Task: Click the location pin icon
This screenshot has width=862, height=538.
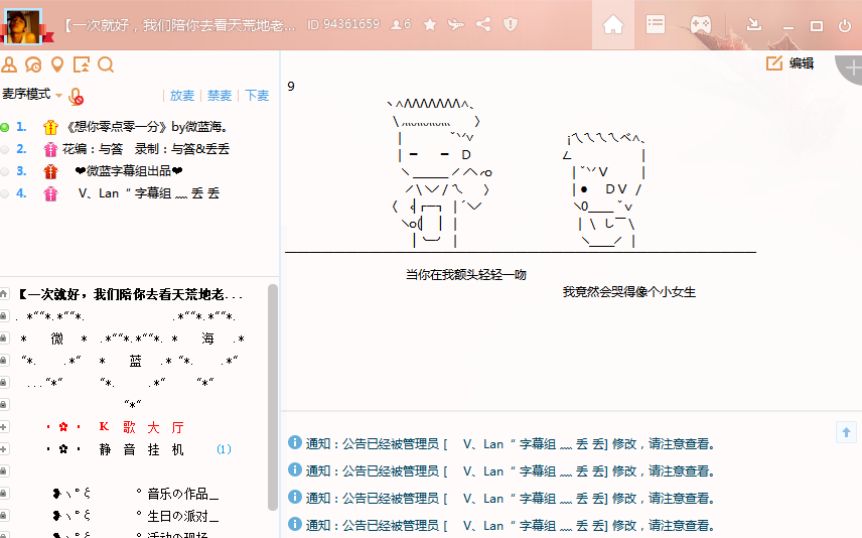Action: tap(57, 65)
